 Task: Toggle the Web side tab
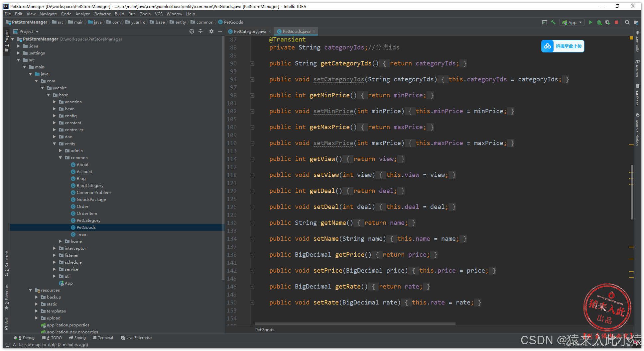click(7, 323)
